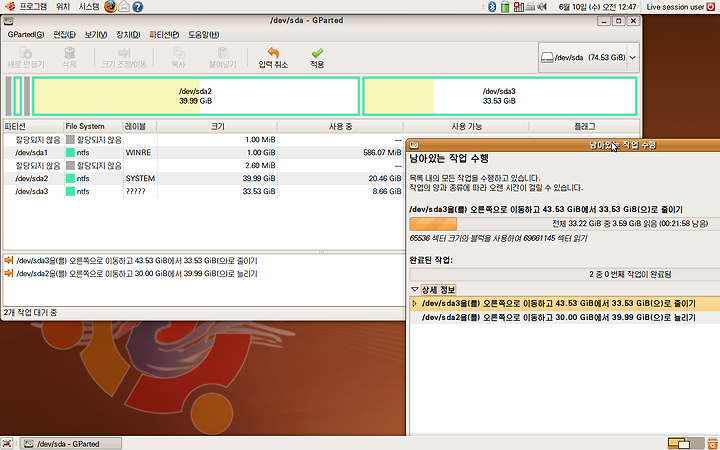Click the network monitor tray icon
Image resolution: width=720 pixels, height=450 pixels.
519,7
